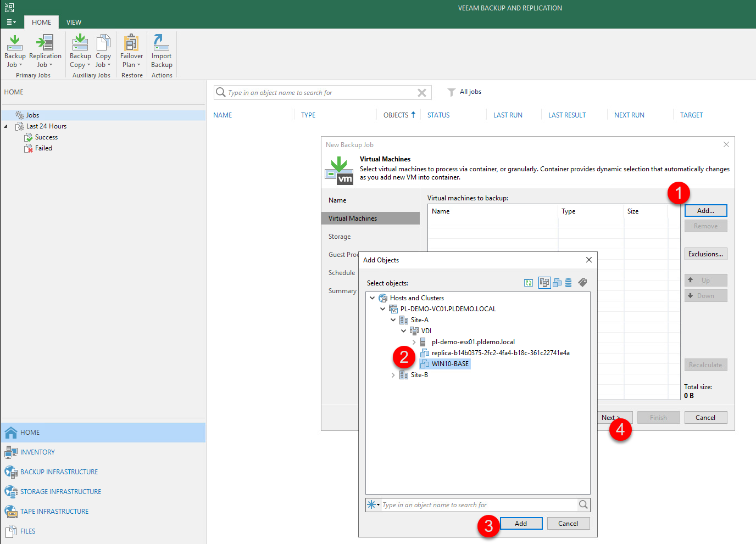Viewport: 756px width, 544px height.
Task: Switch to the Datastores and VMs view
Action: click(569, 283)
